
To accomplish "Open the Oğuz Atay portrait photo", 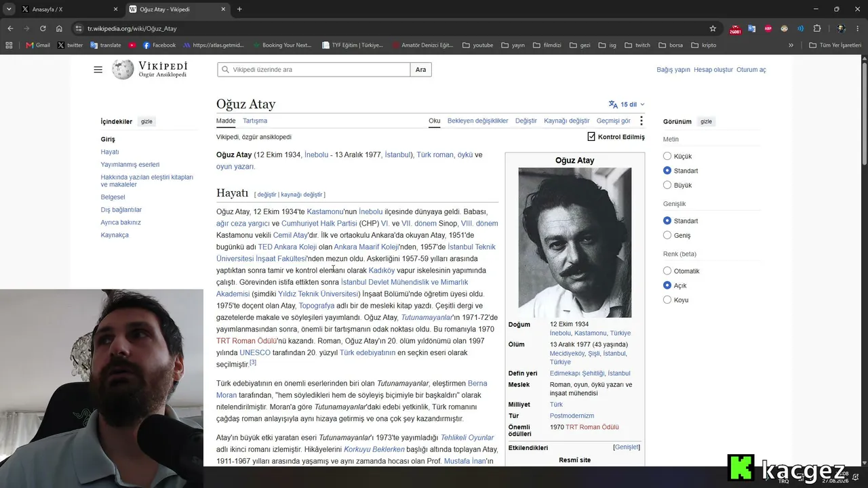I will click(574, 243).
